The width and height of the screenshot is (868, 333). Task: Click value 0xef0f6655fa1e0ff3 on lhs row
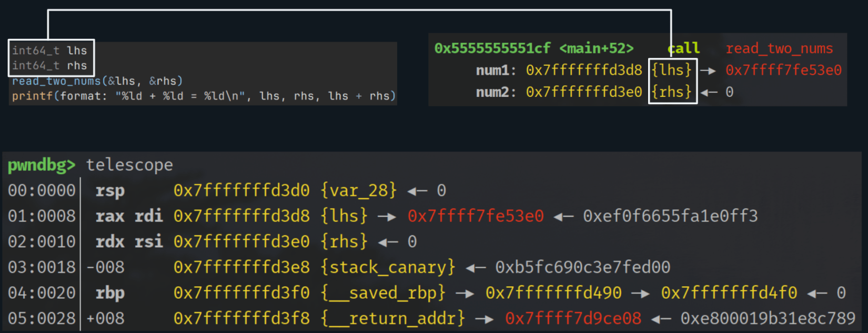(670, 216)
